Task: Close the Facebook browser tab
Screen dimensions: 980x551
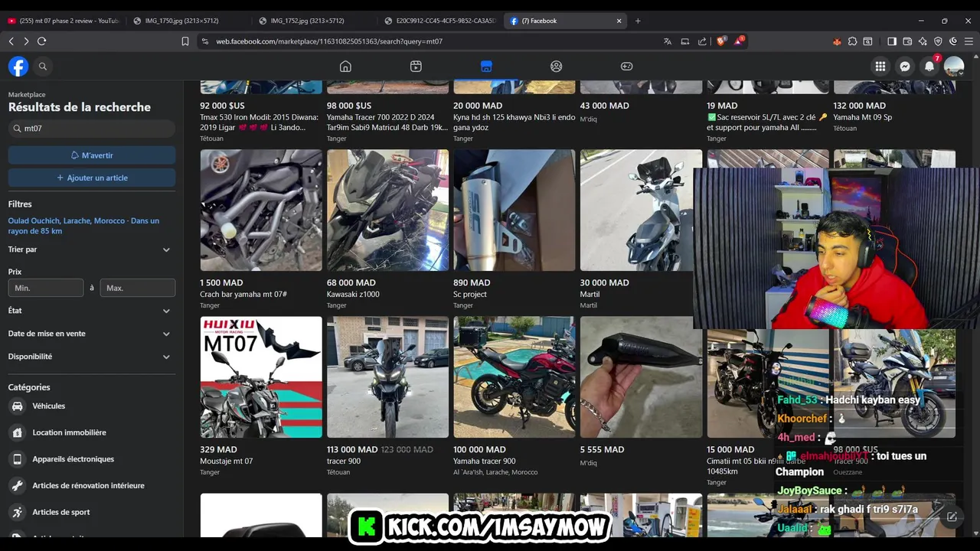Action: pyautogui.click(x=619, y=21)
